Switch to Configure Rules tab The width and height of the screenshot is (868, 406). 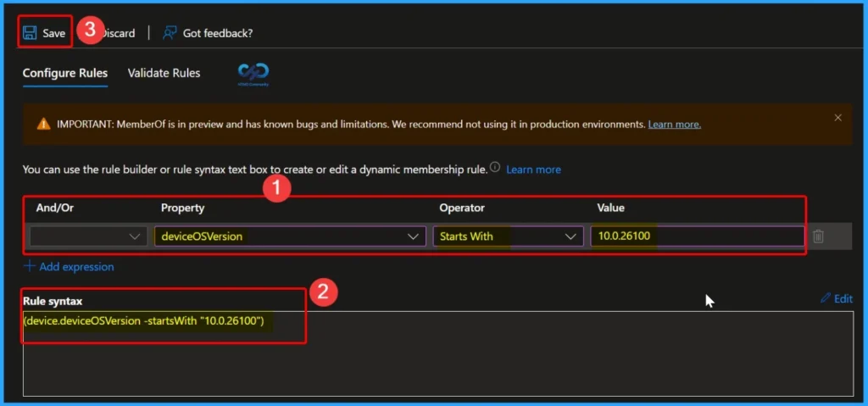pyautogui.click(x=65, y=73)
